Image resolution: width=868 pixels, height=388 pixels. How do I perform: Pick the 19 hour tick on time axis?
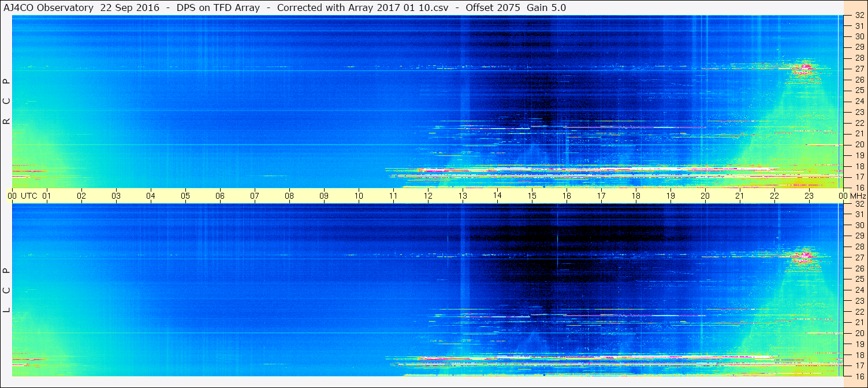point(670,196)
